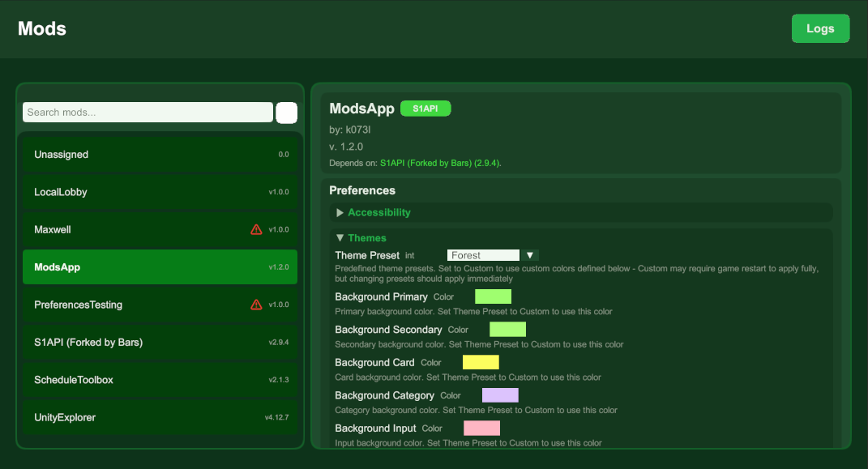Click the Background Category purple swatch
Image resolution: width=868 pixels, height=469 pixels.
tap(501, 394)
